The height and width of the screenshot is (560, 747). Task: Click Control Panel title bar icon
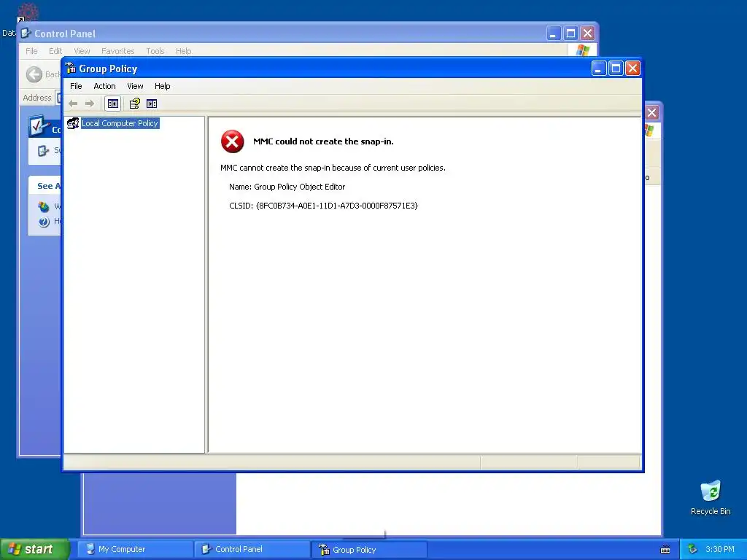coord(26,34)
